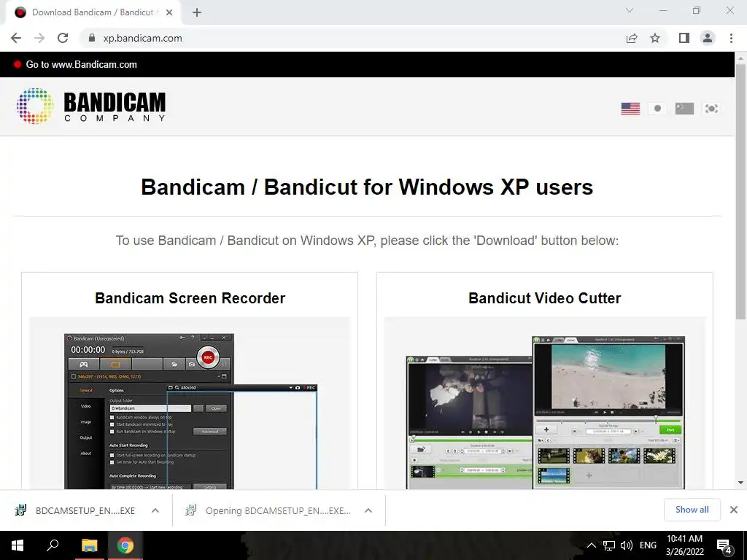The height and width of the screenshot is (560, 747).
Task: Click Bandicut Video Cutter heading
Action: point(544,298)
